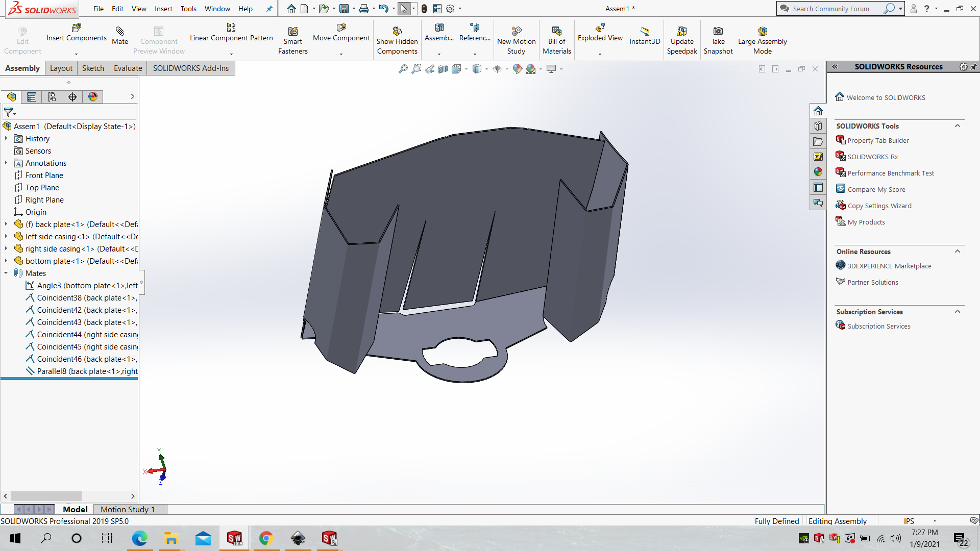980x551 pixels.
Task: Select the Move Component tool
Action: coord(341,33)
